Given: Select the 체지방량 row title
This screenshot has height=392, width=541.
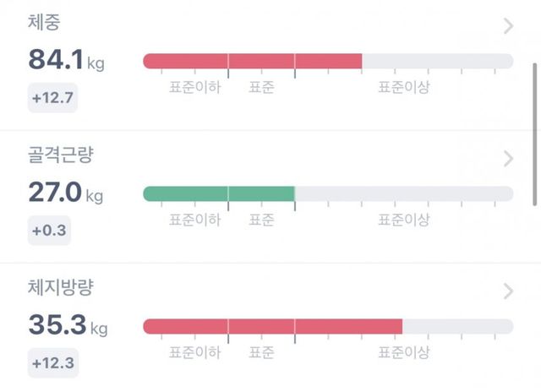Looking at the screenshot, I should click(x=60, y=288).
